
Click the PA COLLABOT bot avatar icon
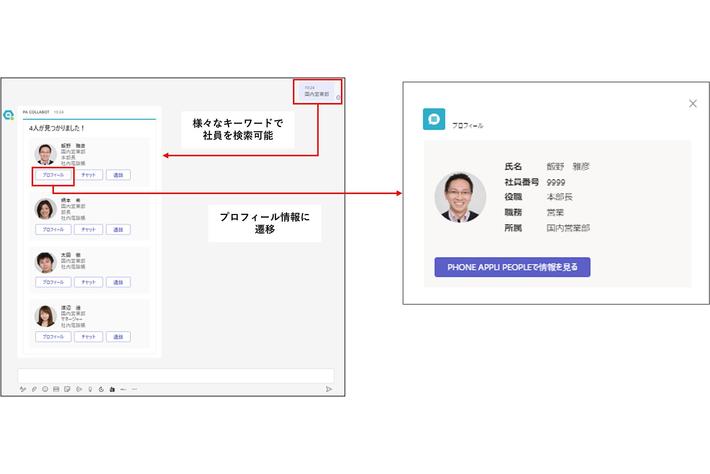tap(8, 114)
